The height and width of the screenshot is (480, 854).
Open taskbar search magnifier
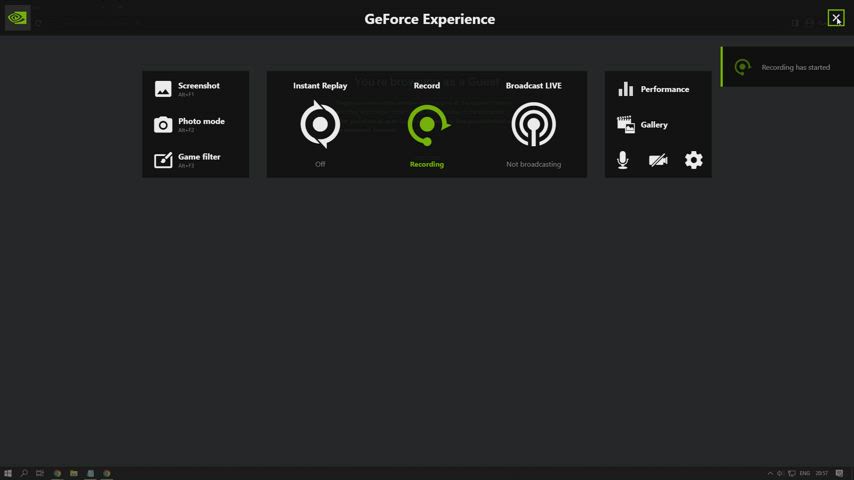pos(24,473)
